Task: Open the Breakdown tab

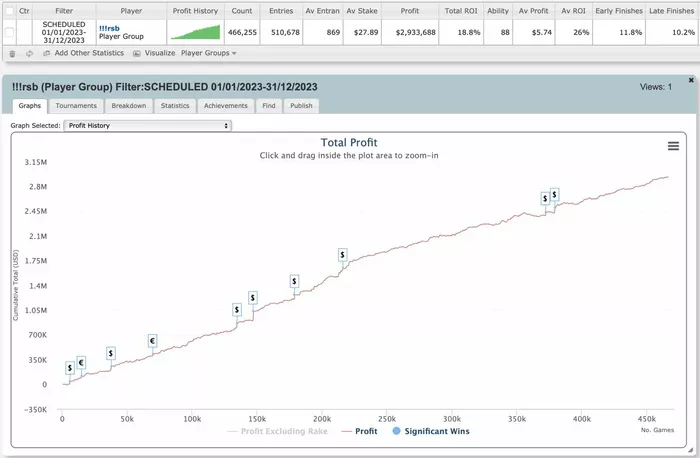Action: [x=129, y=106]
